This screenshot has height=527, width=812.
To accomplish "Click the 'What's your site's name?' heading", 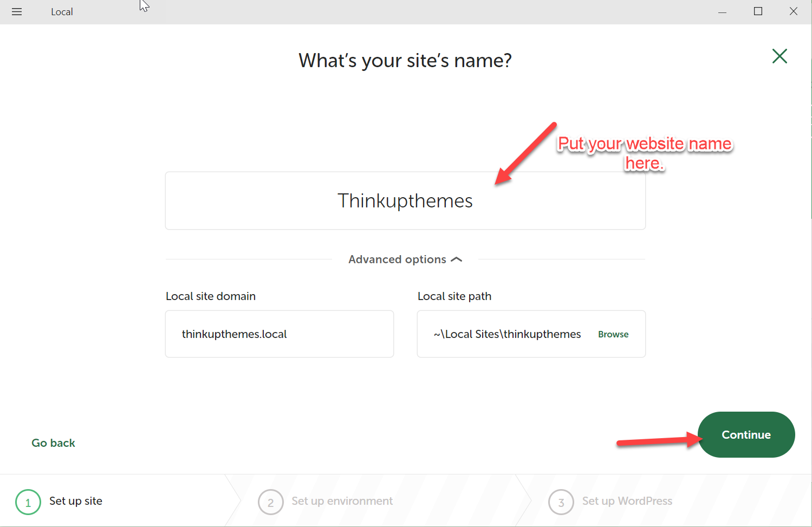I will (405, 61).
